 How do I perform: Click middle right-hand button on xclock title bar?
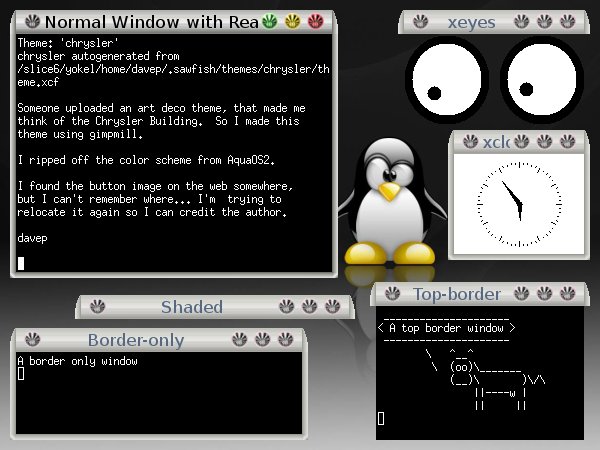coord(545,142)
